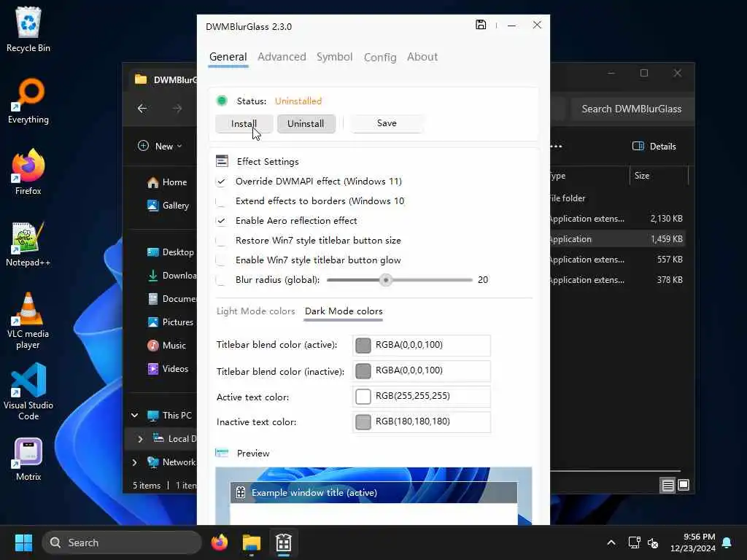
Task: Expand the Network tree node
Action: coord(135,462)
